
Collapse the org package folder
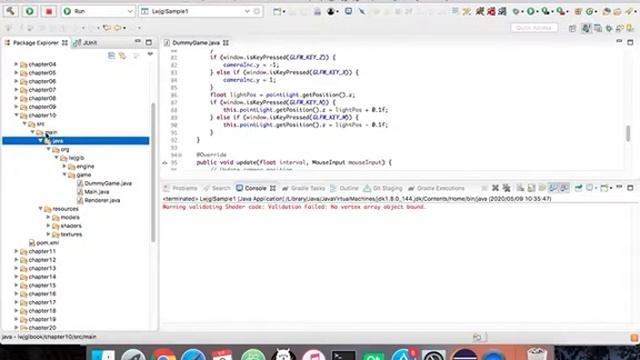click(x=49, y=149)
